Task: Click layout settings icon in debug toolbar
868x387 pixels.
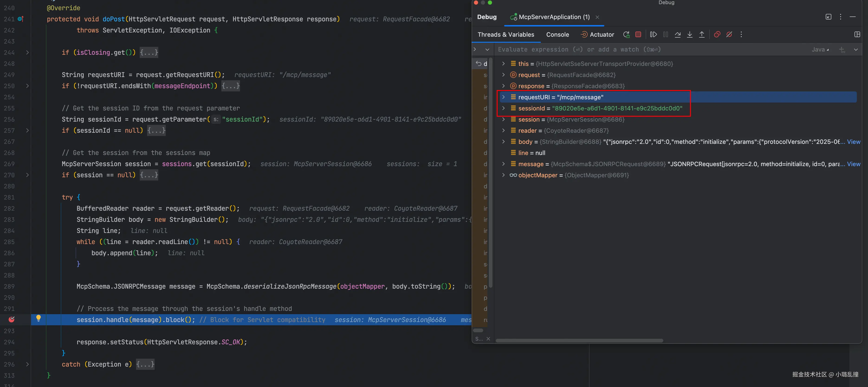Action: (857, 34)
